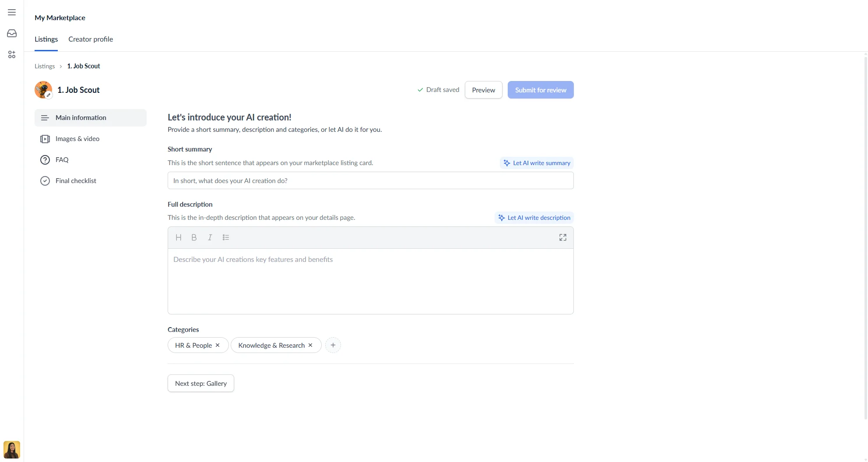Viewport: 868px width, 462px height.
Task: Remove the HR & People category
Action: (218, 345)
